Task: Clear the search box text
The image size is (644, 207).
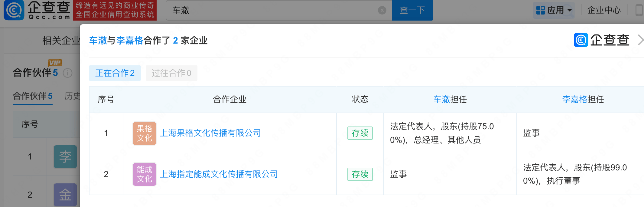Action: 382,10
